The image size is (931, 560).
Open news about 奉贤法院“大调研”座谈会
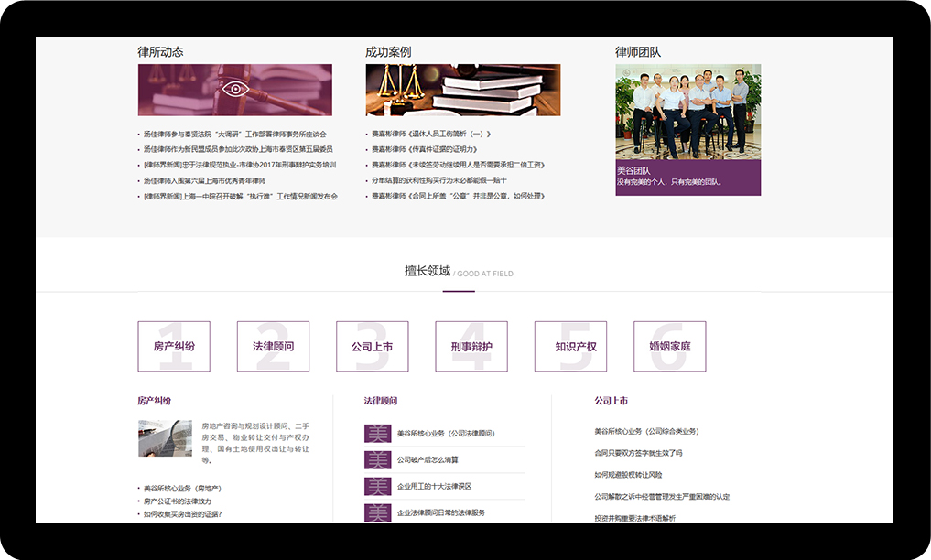[x=235, y=135]
